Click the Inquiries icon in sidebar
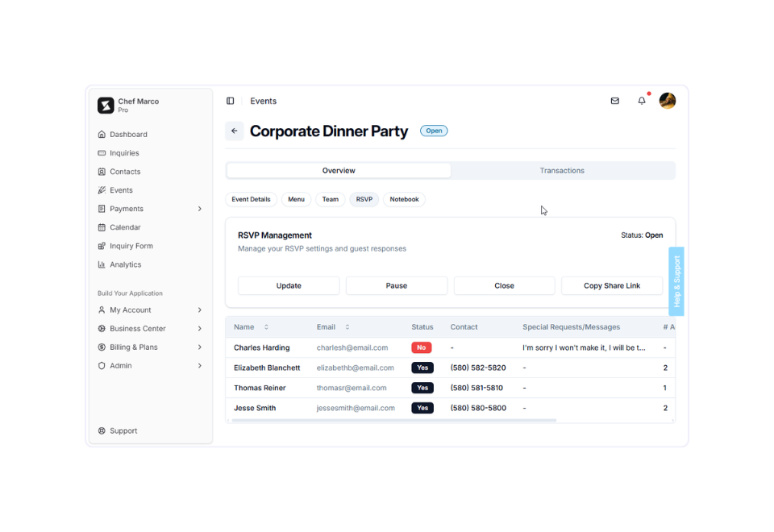 click(x=102, y=153)
